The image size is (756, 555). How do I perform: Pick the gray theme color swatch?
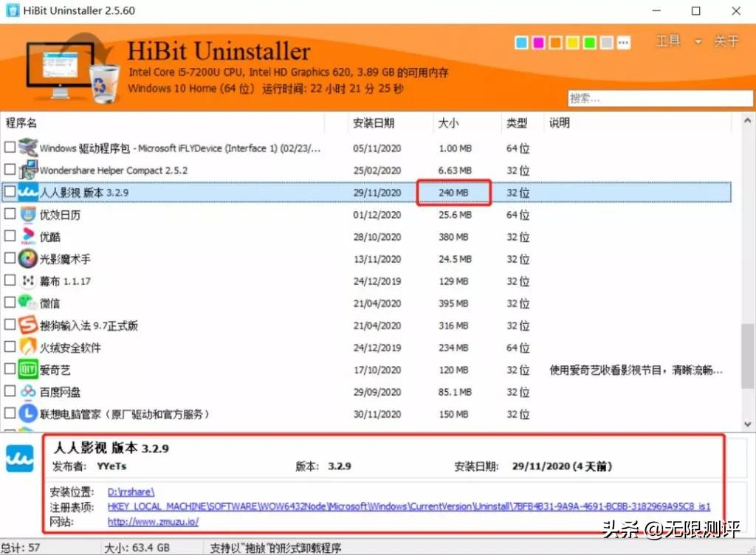(x=607, y=43)
